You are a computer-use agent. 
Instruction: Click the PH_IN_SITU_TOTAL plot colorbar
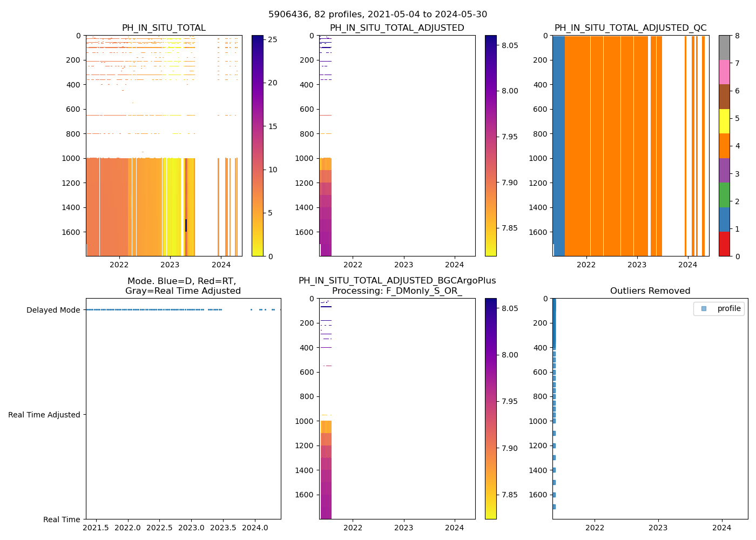click(258, 146)
